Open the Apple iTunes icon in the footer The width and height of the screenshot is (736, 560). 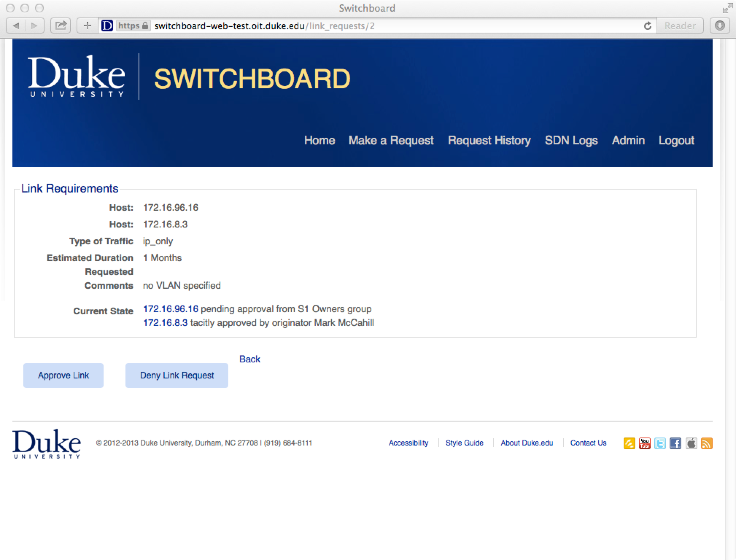click(691, 443)
